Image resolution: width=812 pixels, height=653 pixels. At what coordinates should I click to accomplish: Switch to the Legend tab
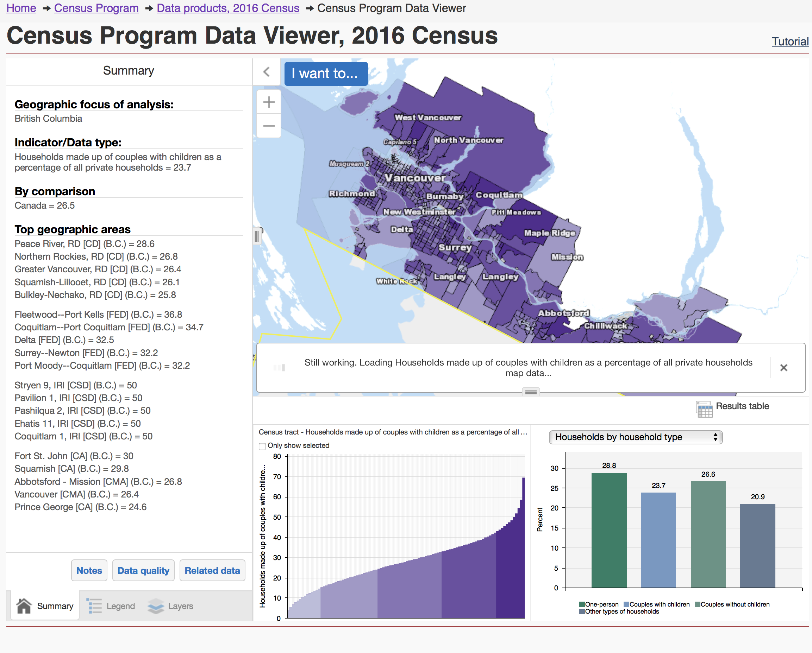(x=120, y=606)
